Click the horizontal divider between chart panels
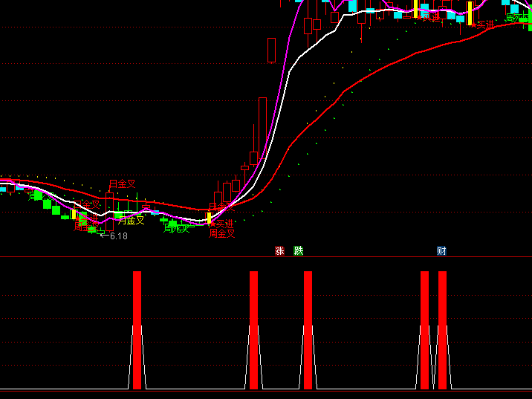Viewport: 532px width, 399px height. tap(266, 257)
